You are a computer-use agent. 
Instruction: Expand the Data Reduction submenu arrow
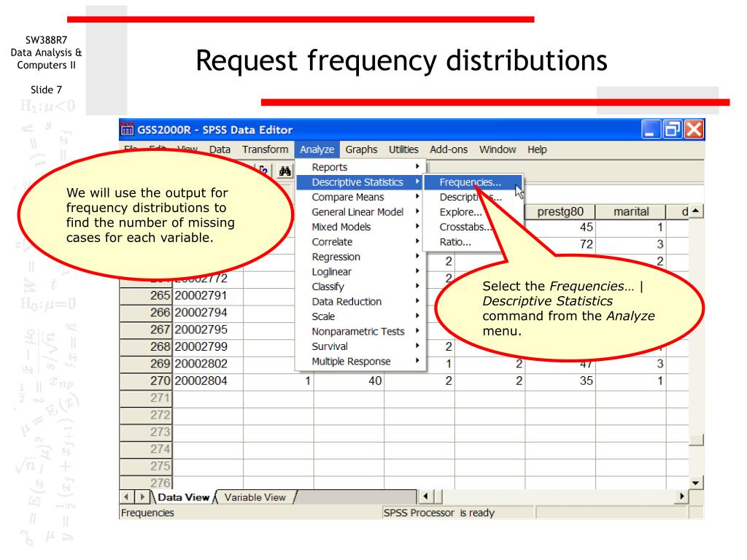point(417,300)
